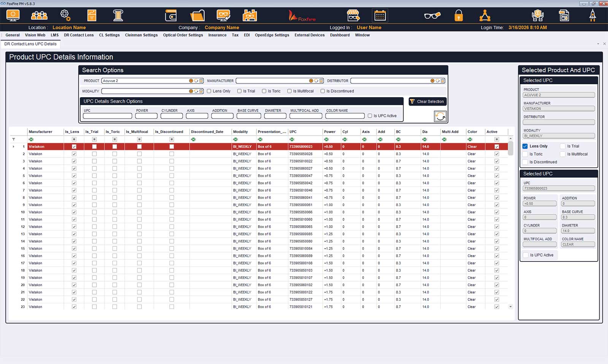Open UPC column filter operator

(292, 139)
